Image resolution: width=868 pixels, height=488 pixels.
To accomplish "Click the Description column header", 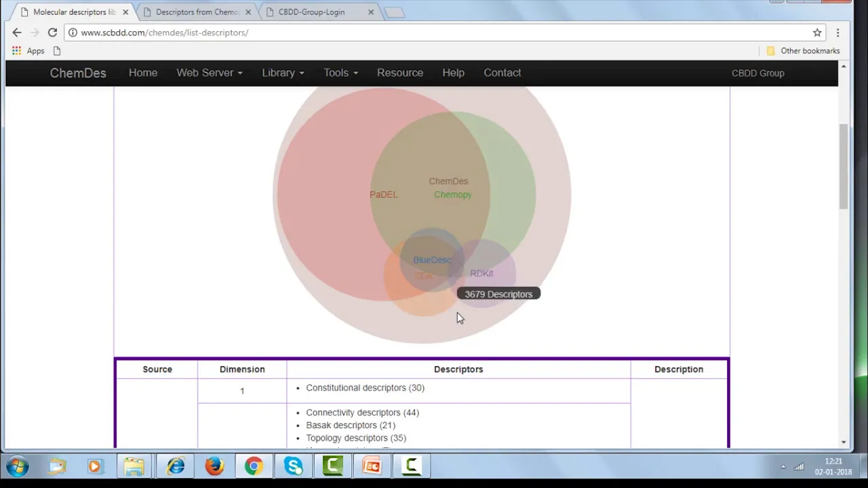I will 679,369.
